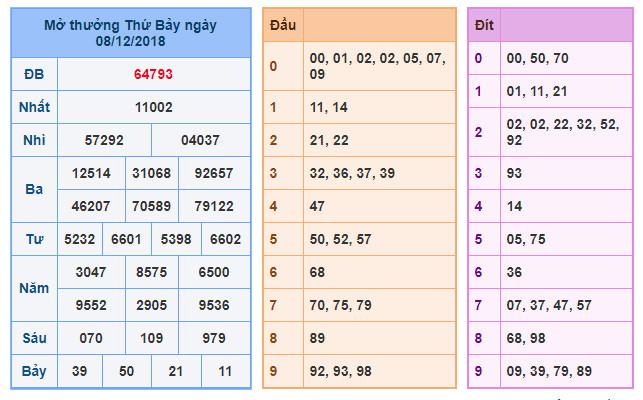643x400 pixels.
Task: Select fifth prize number 9536
Action: pos(212,305)
